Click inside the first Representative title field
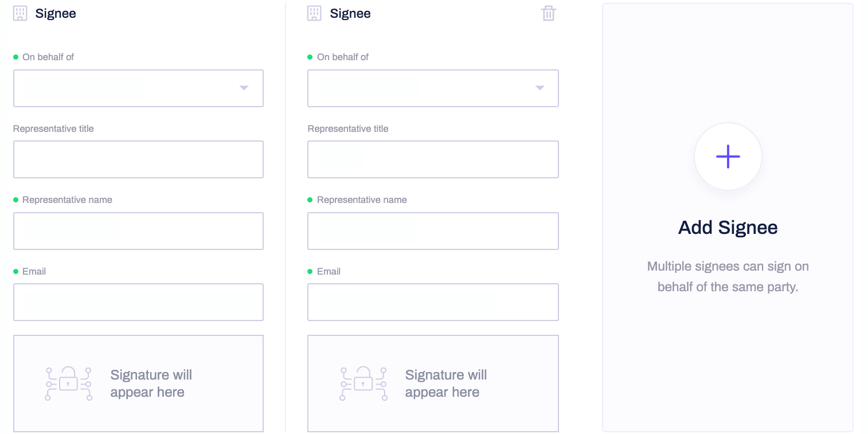Viewport: 868px width, 434px height. pyautogui.click(x=138, y=159)
